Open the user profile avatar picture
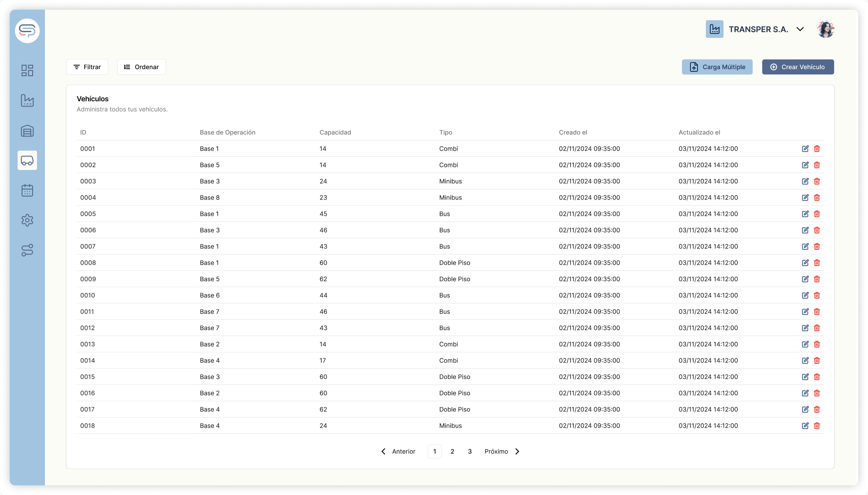Viewport: 868px width, 495px height. (826, 29)
